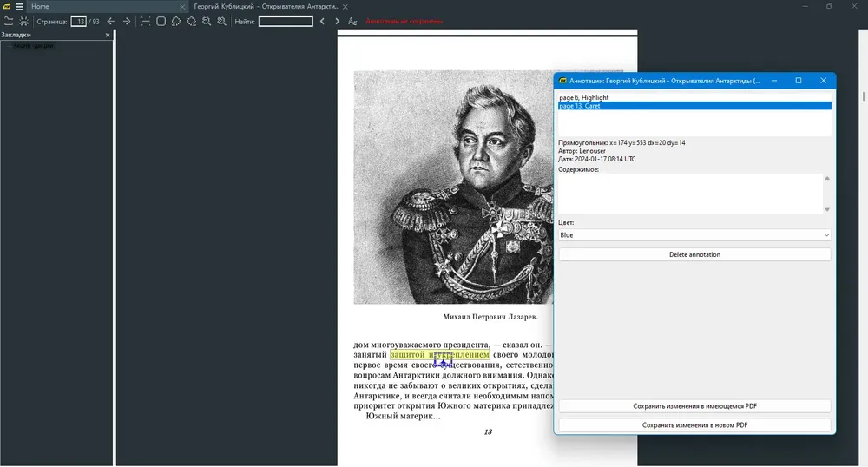Click the Delete annotation button

694,254
